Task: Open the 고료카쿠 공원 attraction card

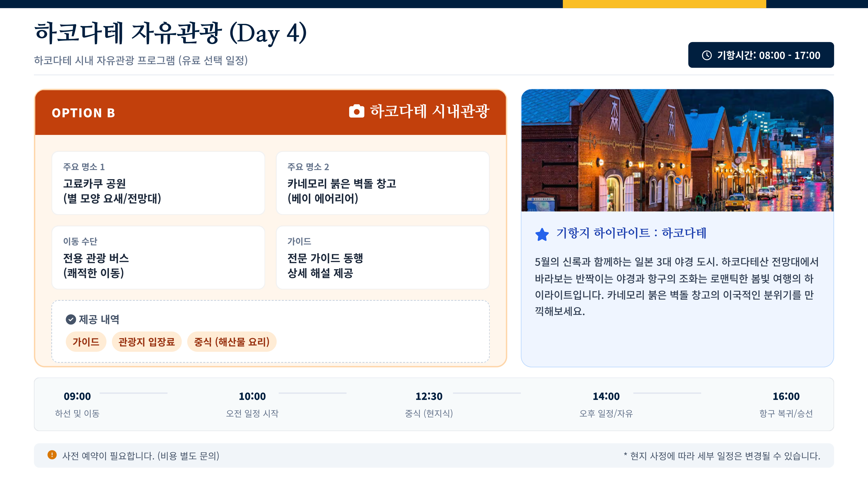Action: coord(158,183)
